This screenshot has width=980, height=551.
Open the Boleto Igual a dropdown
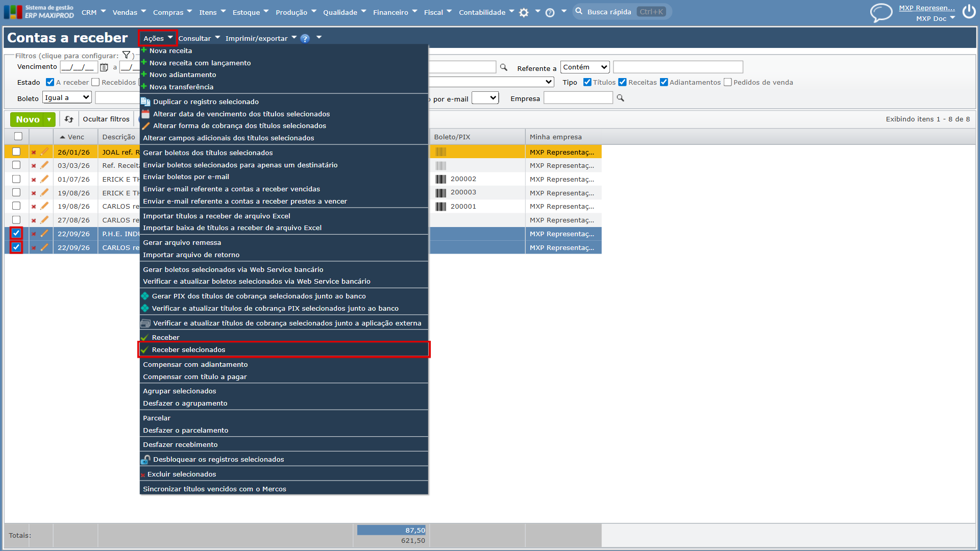pos(67,97)
